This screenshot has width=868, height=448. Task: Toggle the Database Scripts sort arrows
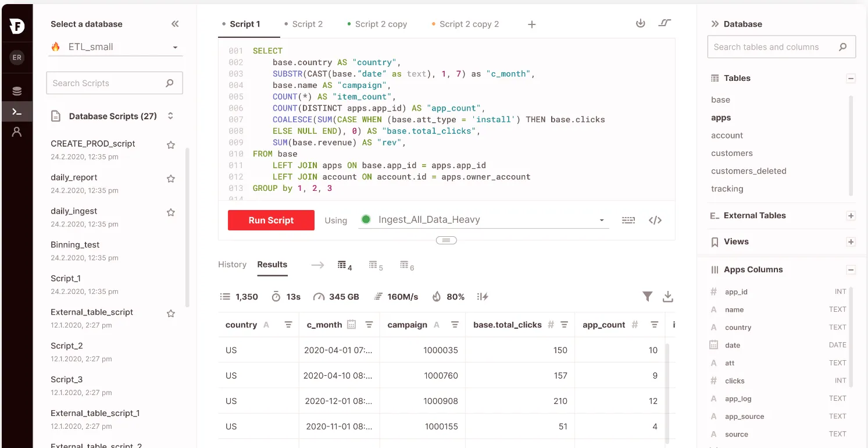[170, 116]
